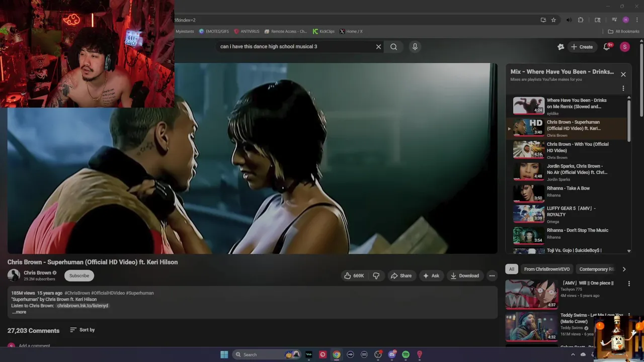Expand description with ...more
Viewport: 644px width, 362px height.
pos(19,312)
